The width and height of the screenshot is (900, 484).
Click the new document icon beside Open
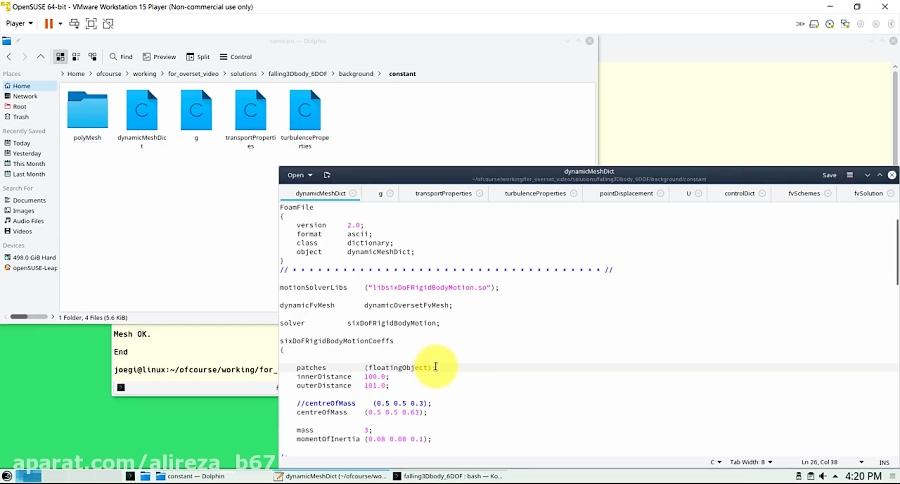(327, 175)
